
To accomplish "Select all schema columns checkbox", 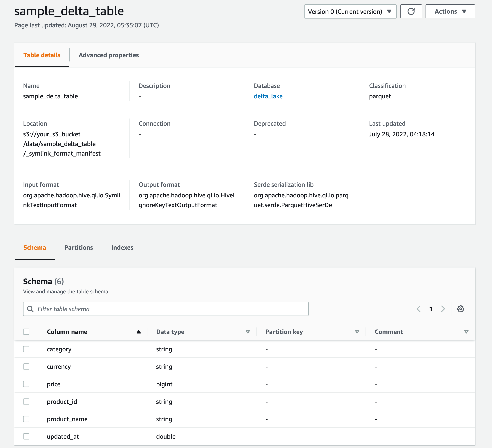I will (x=26, y=332).
